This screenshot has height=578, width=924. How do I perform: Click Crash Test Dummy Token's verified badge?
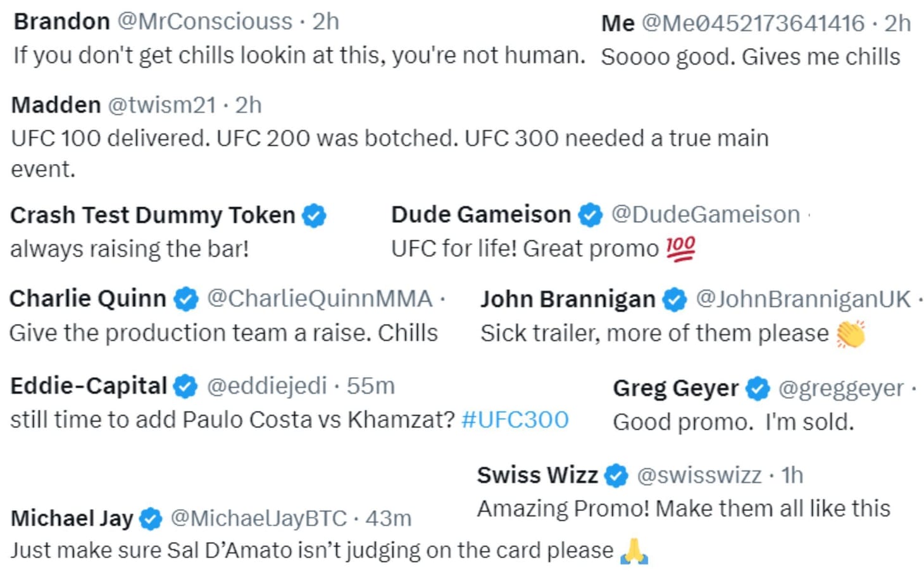[x=314, y=216]
